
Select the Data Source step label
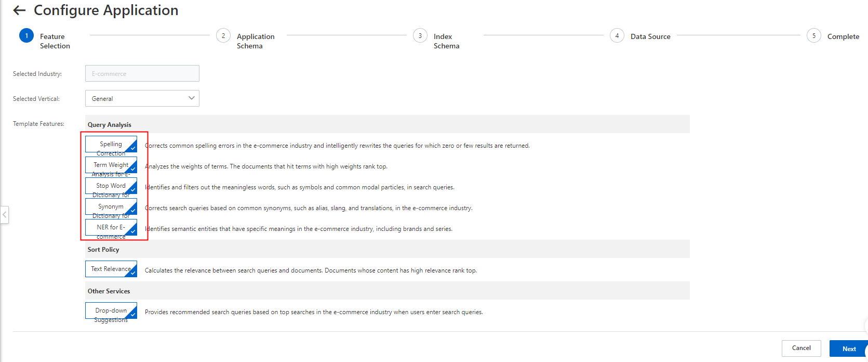(650, 36)
